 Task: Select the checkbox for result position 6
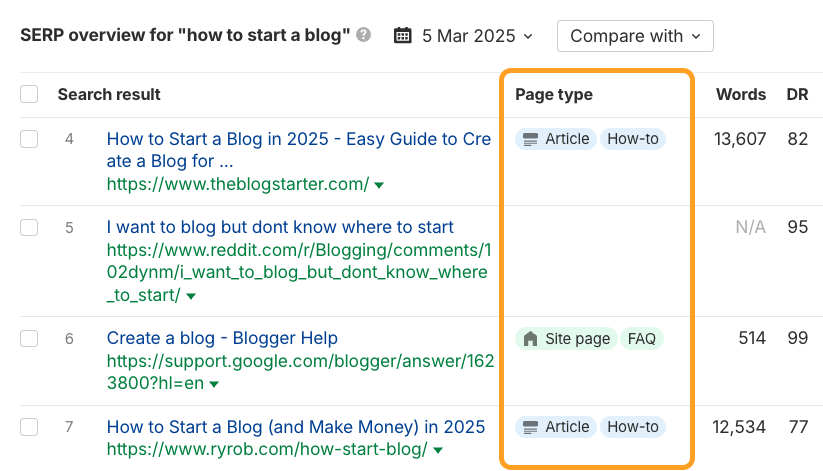click(29, 339)
